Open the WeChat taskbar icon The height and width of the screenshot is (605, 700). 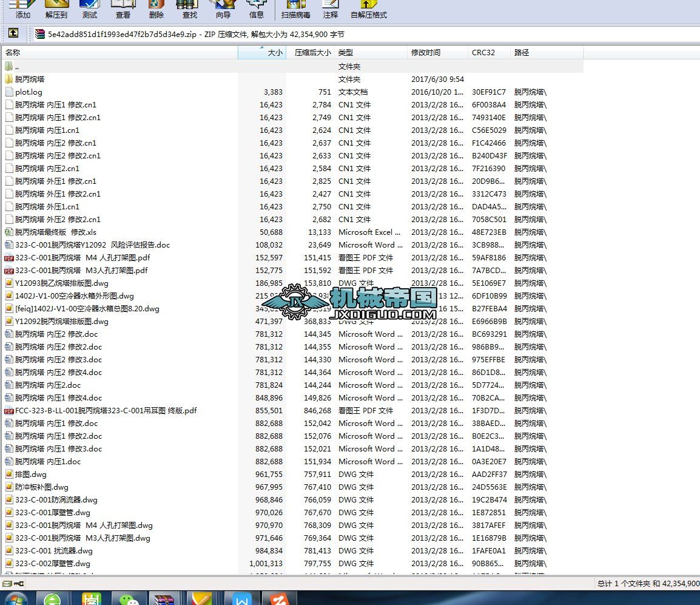click(x=129, y=599)
